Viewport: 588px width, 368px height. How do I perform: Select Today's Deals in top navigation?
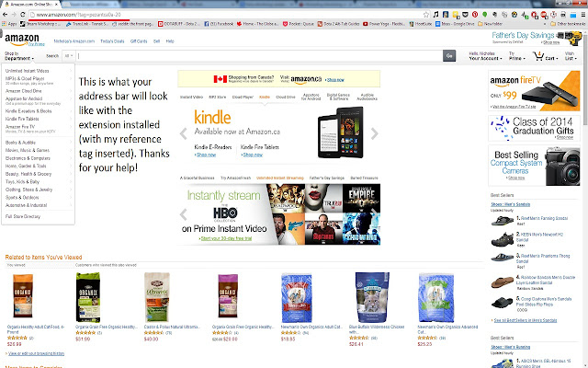pyautogui.click(x=112, y=41)
